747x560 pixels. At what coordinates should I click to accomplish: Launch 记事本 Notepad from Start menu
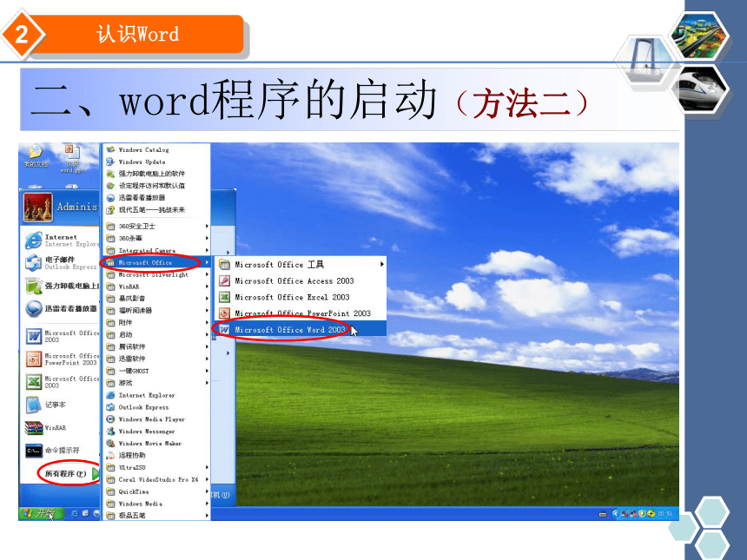[x=46, y=405]
